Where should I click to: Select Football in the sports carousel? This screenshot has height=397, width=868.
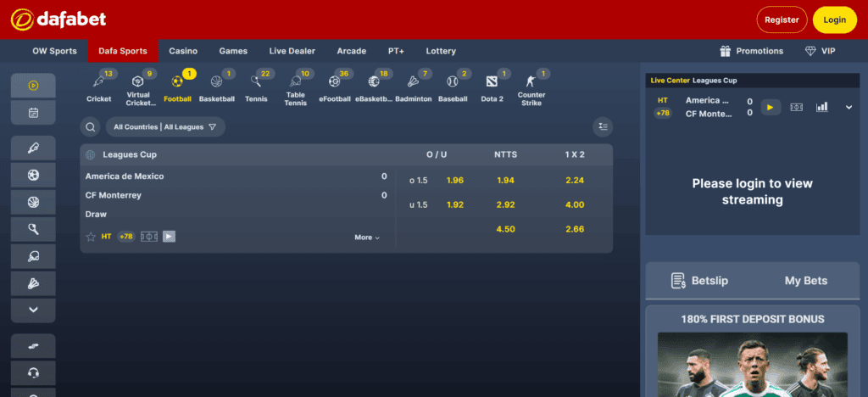(178, 87)
